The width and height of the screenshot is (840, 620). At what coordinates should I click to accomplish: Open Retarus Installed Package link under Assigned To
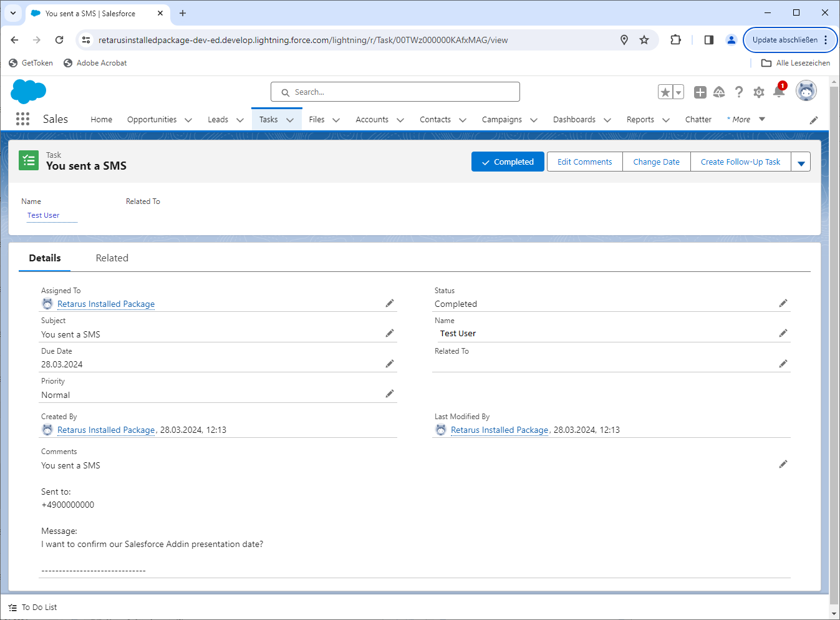pyautogui.click(x=106, y=304)
